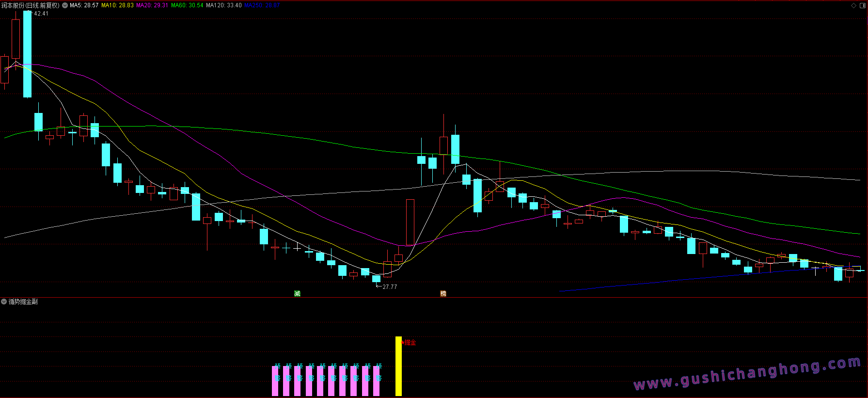
Task: Click the green 减 event marker icon
Action: [x=297, y=293]
